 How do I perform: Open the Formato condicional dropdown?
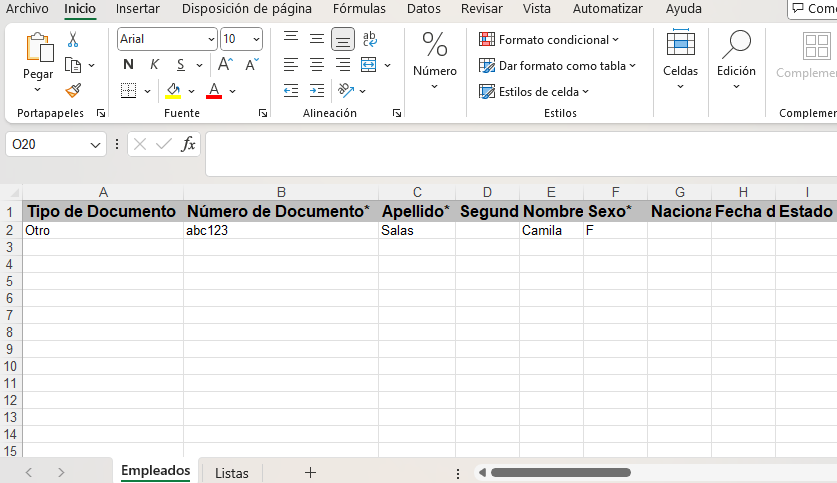[x=549, y=40]
